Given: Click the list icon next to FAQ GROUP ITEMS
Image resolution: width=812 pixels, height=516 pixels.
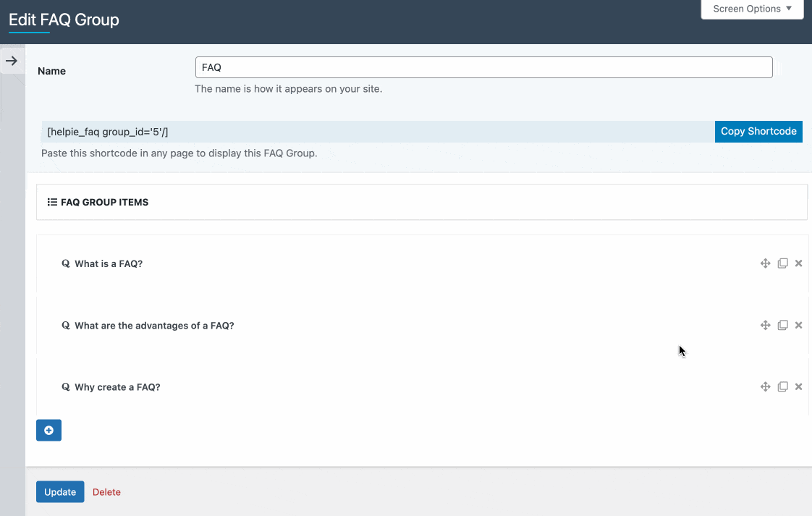Looking at the screenshot, I should point(51,202).
